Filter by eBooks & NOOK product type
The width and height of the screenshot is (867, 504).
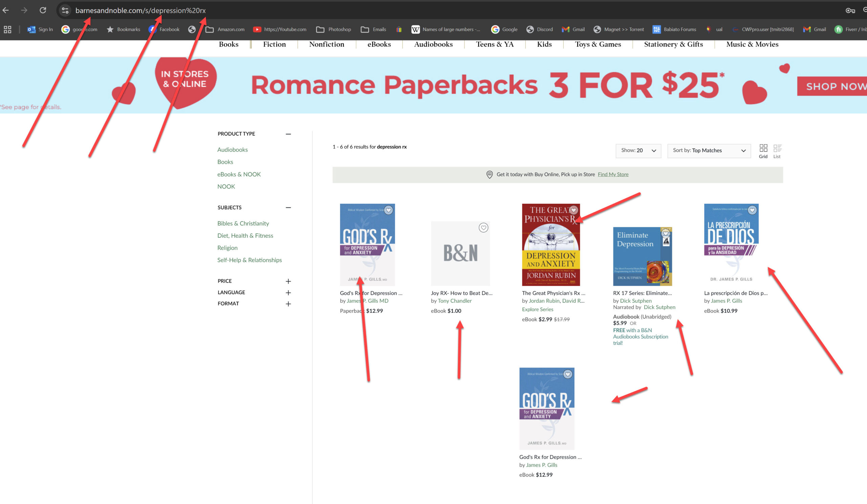239,174
